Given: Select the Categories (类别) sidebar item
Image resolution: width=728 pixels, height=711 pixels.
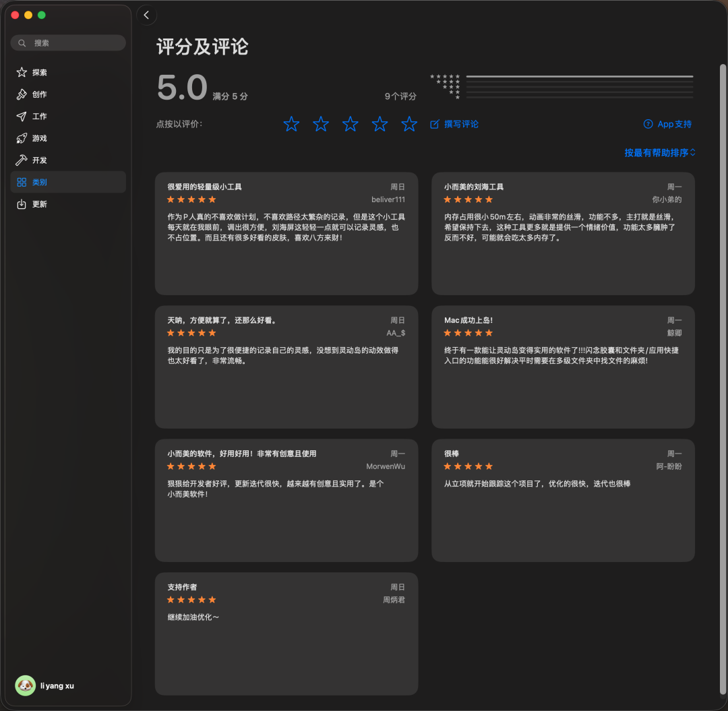Looking at the screenshot, I should [x=68, y=182].
